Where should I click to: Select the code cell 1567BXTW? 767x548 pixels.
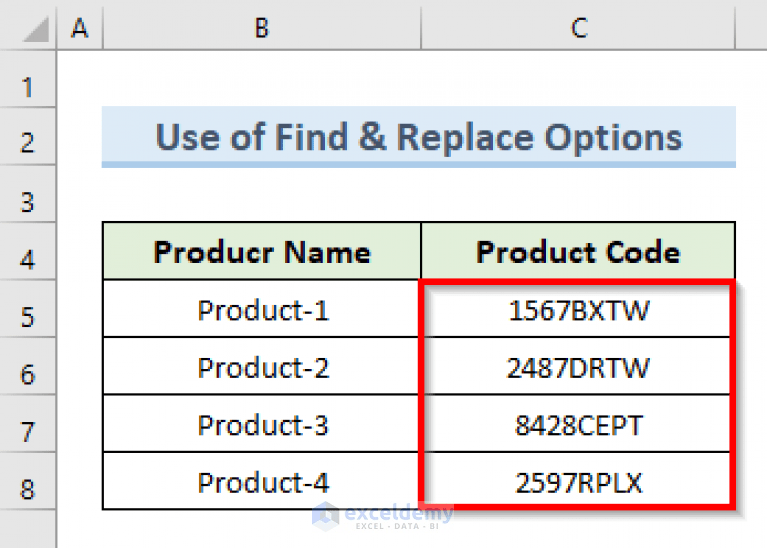tap(578, 309)
